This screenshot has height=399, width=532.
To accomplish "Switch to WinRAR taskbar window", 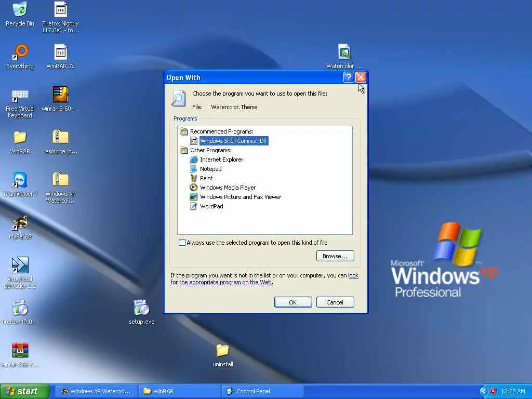I will [x=179, y=391].
